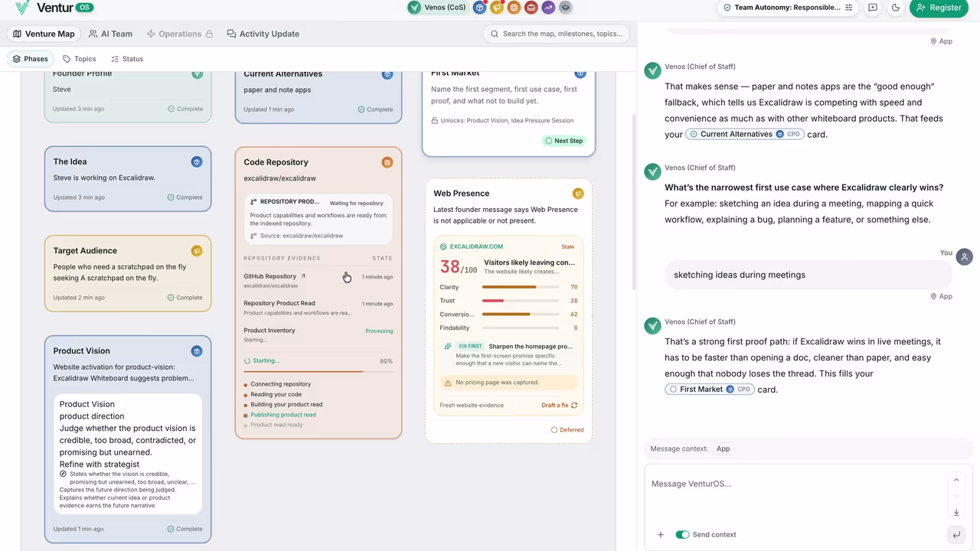Viewport: 980px width, 551px height.
Task: Click the megaphone icon on Target Audience card
Action: pos(197,250)
